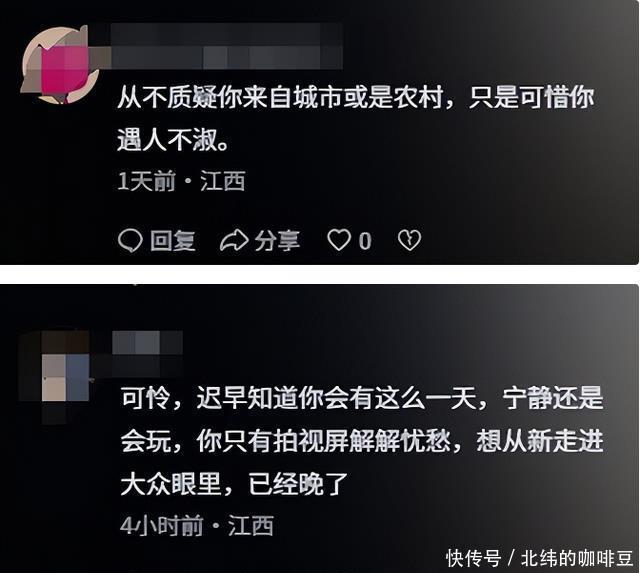
Task: Click the "回复" text label
Action: click(173, 240)
